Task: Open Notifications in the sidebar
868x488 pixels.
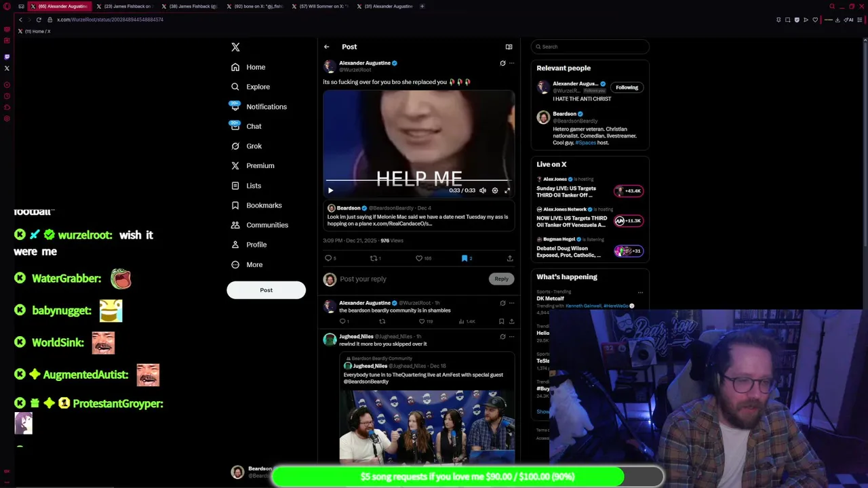Action: tap(258, 106)
